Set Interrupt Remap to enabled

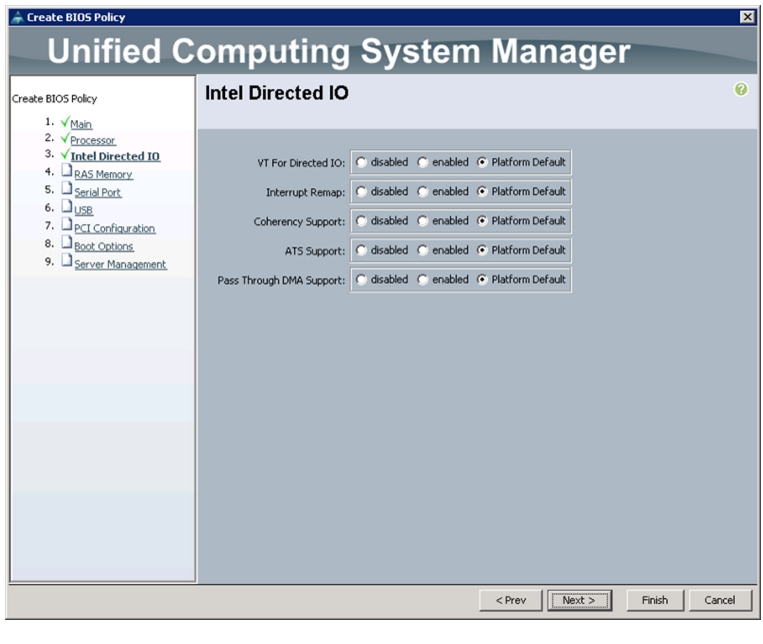[422, 191]
